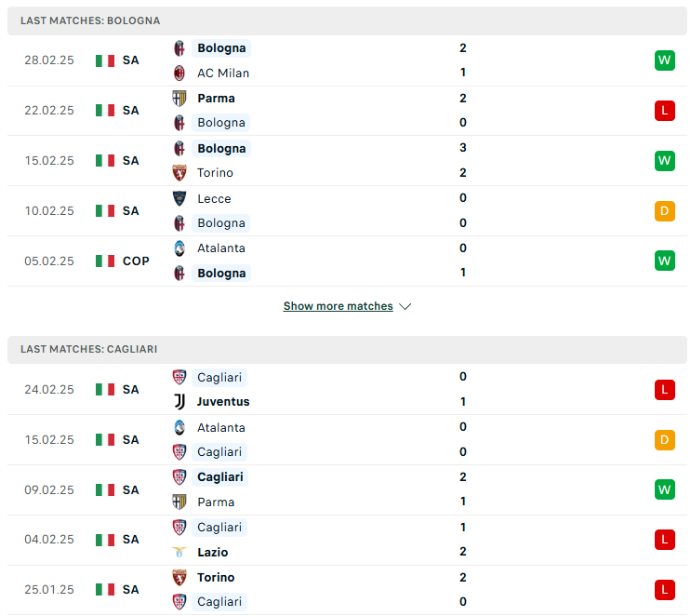Click the AC Milan club crest
Image resolution: width=691 pixels, height=616 pixels.
point(179,73)
